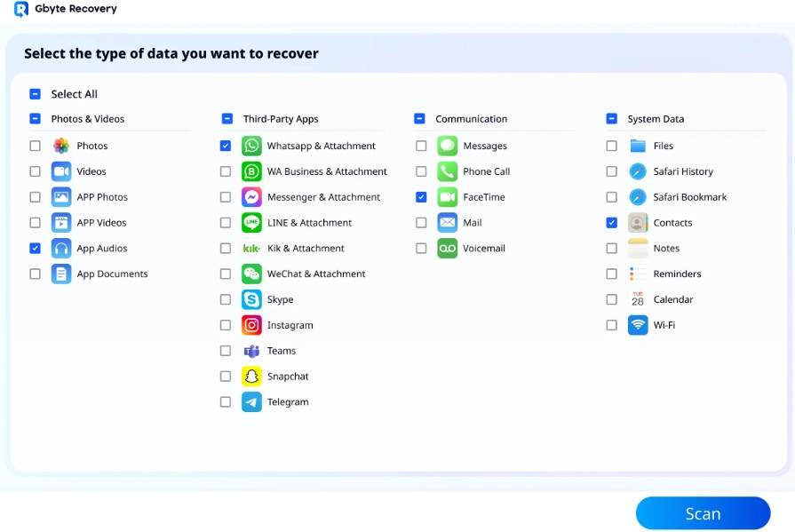The image size is (795, 532).
Task: Check the Messages checkbox
Action: coord(421,146)
